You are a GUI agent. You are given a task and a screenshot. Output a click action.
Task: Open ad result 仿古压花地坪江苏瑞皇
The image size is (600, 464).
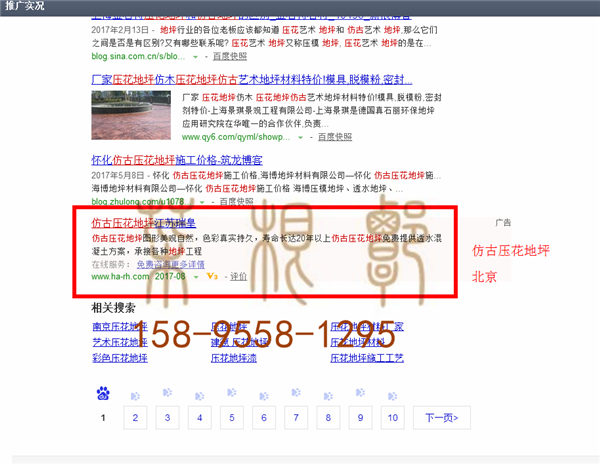143,223
